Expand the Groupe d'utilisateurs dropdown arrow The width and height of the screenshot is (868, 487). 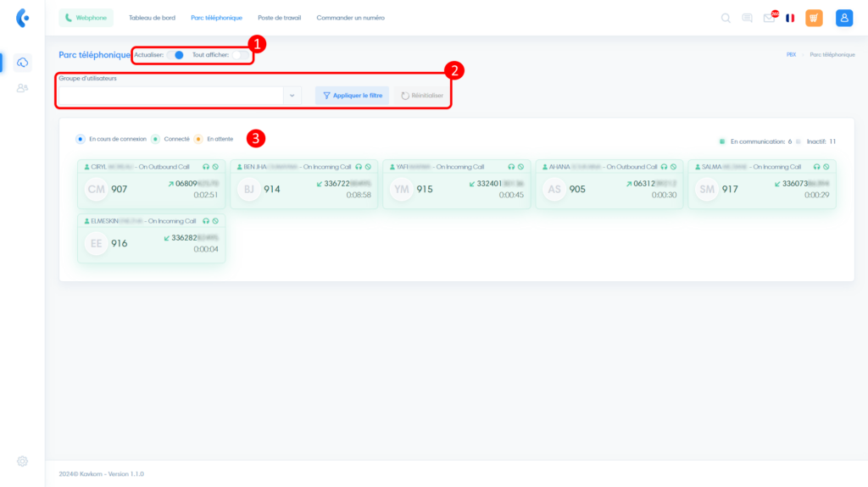(x=292, y=96)
